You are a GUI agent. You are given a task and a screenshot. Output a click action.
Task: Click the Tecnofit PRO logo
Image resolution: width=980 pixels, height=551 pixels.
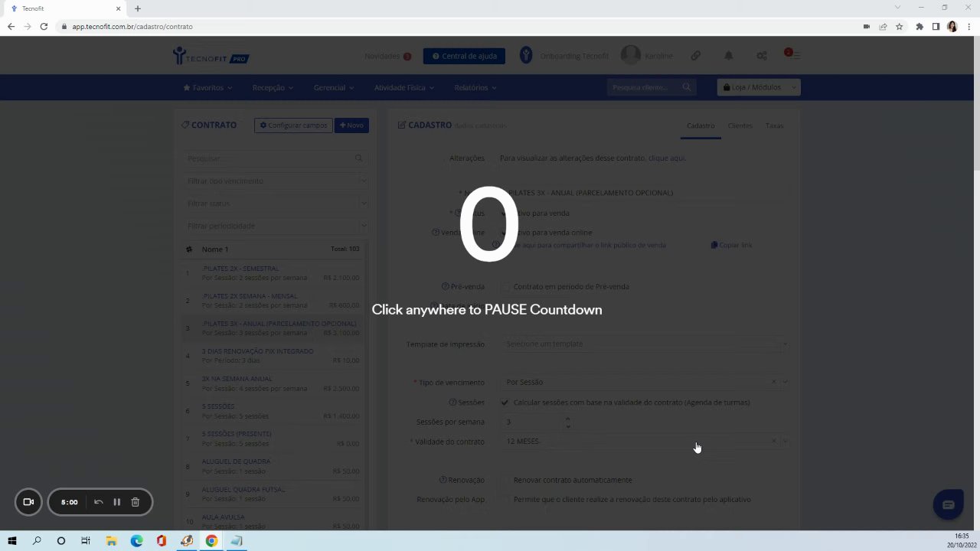211,56
